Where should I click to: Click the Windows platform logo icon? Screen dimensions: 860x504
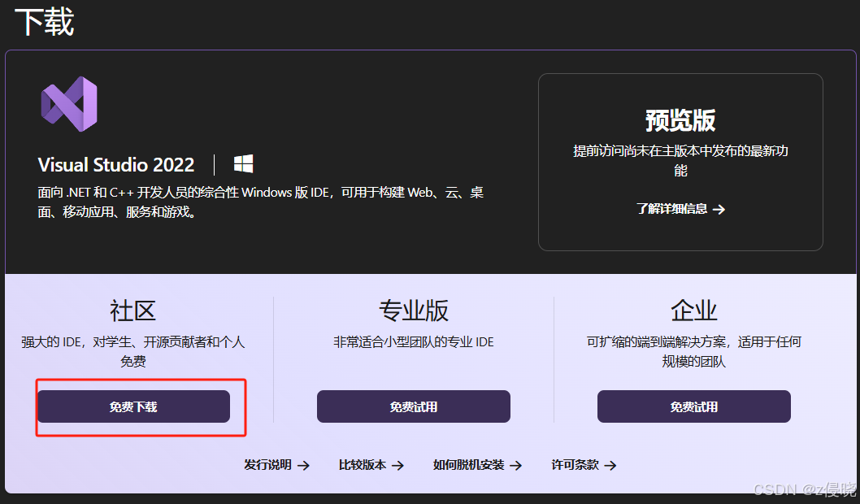pyautogui.click(x=244, y=164)
